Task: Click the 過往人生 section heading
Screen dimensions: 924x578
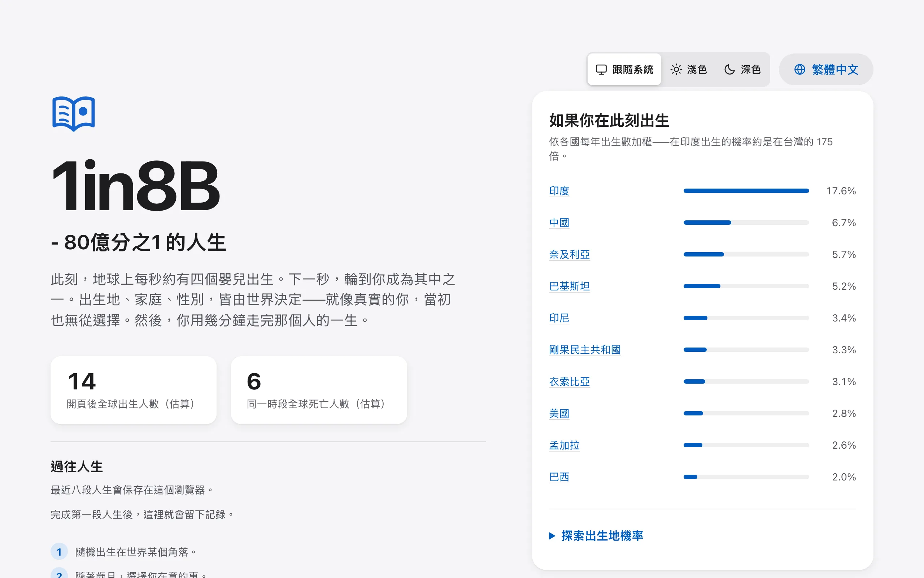Action: pyautogui.click(x=77, y=466)
